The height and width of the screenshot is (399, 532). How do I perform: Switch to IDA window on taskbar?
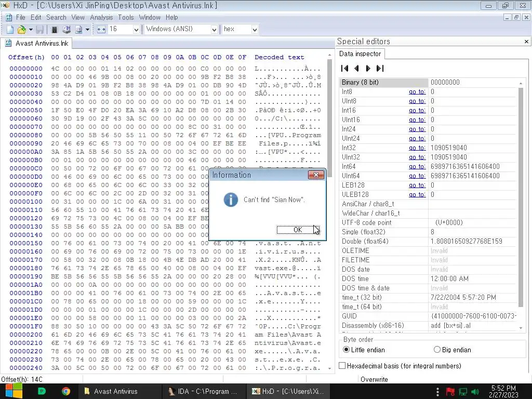pos(203,391)
